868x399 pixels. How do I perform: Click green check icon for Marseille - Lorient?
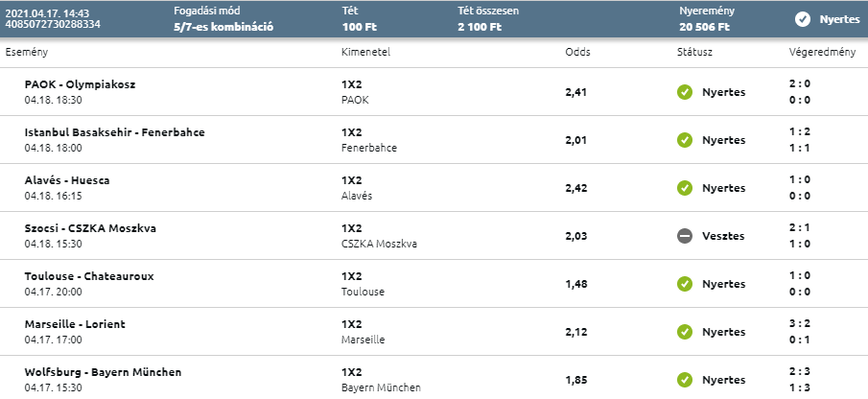tap(684, 332)
